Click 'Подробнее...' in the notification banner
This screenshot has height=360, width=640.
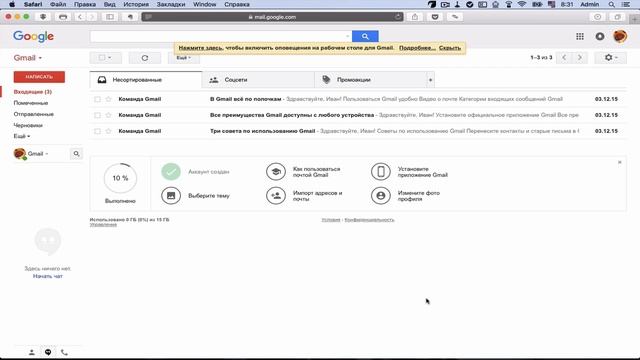417,48
